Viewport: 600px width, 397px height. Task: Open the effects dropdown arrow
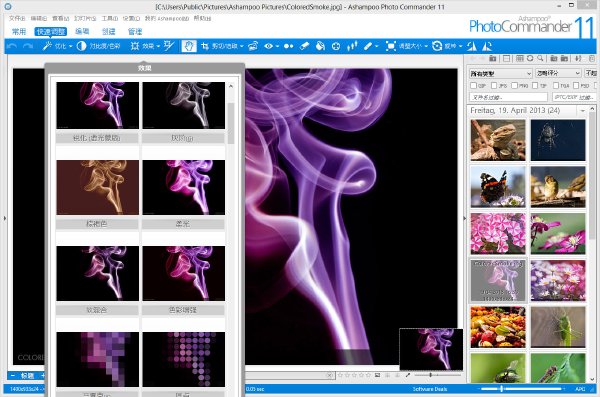[158, 47]
